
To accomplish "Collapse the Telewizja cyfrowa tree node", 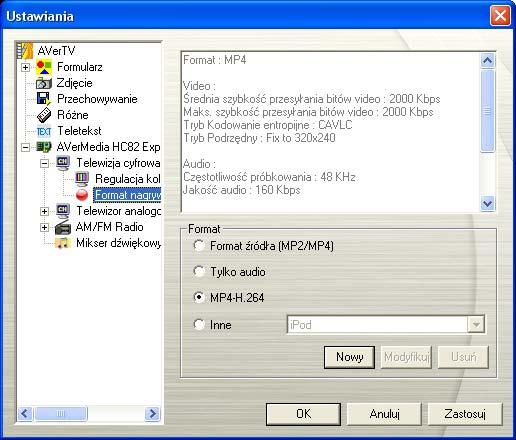I will click(x=44, y=163).
